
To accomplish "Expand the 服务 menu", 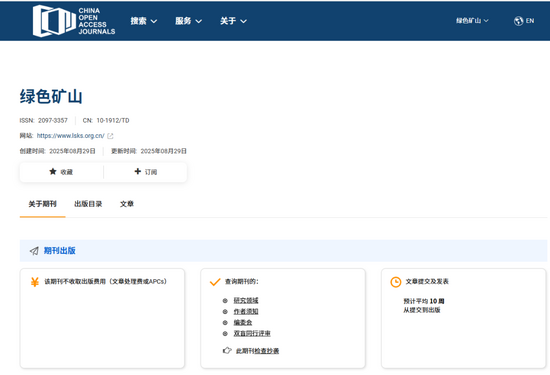I will tap(188, 21).
